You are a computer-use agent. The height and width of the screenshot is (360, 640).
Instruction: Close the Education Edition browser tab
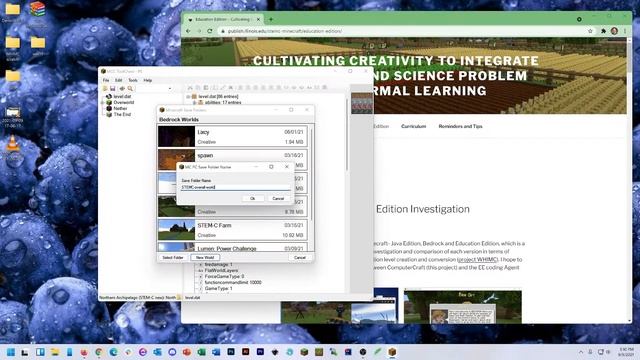(258, 19)
